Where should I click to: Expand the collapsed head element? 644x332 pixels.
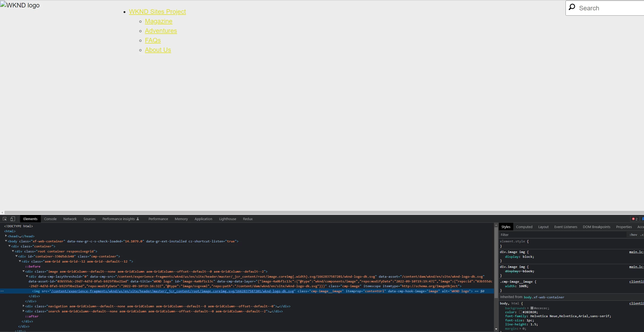click(x=6, y=236)
